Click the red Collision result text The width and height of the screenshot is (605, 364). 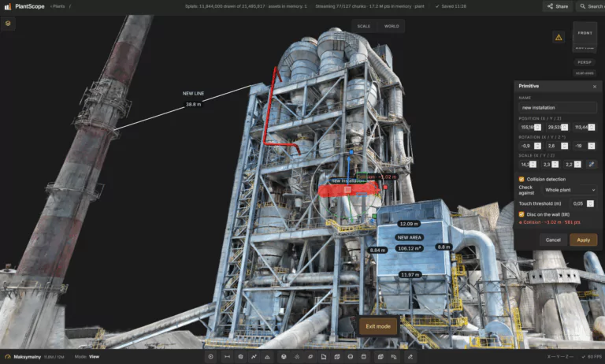coord(550,222)
